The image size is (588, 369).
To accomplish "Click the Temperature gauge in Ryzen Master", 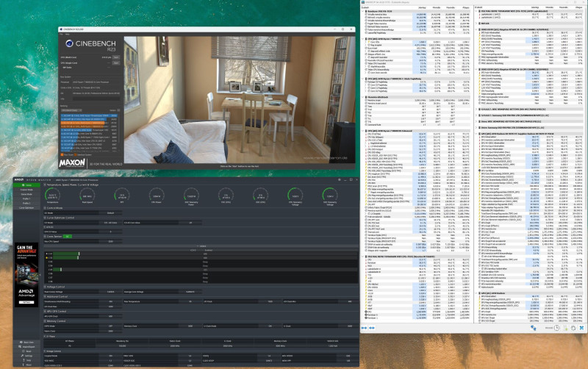I will [x=52, y=196].
